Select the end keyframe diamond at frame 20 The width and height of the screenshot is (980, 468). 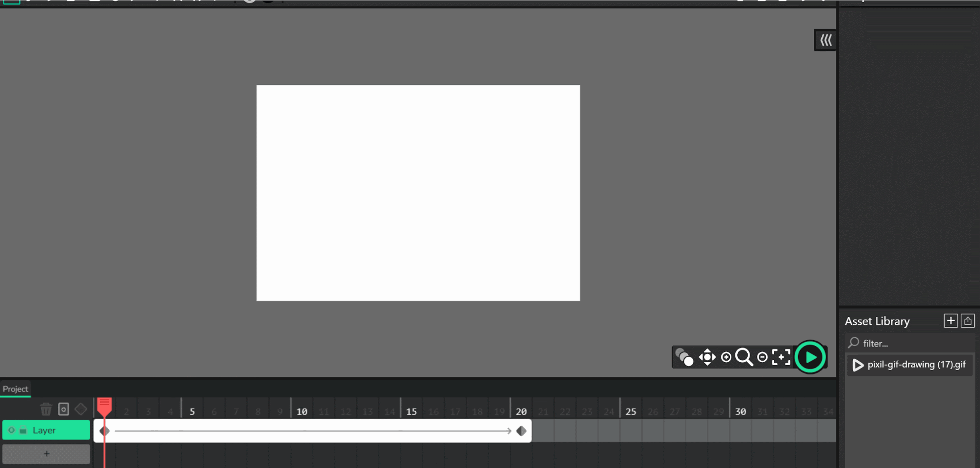pos(521,431)
